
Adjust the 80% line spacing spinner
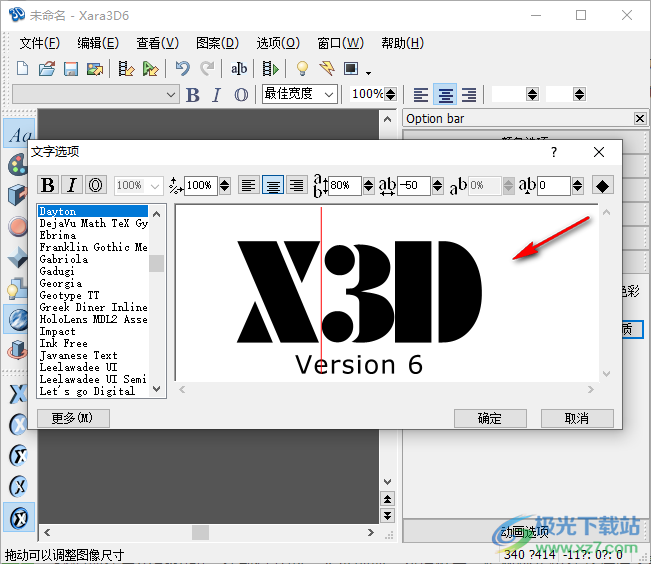pos(369,185)
